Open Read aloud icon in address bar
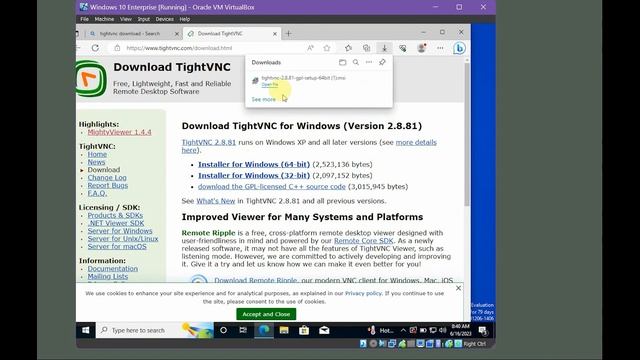Screen dimensions: 640x360 coord(311,48)
